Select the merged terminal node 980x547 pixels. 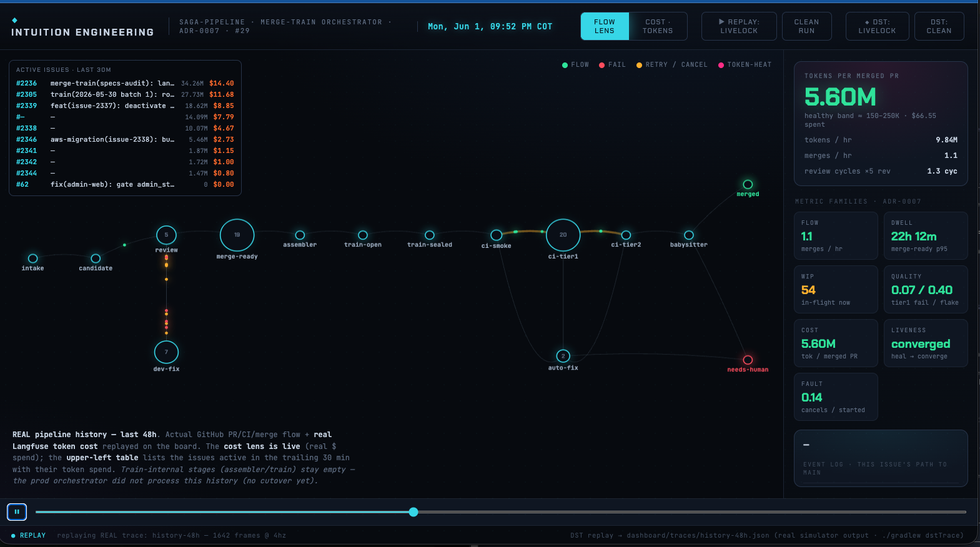[748, 184]
